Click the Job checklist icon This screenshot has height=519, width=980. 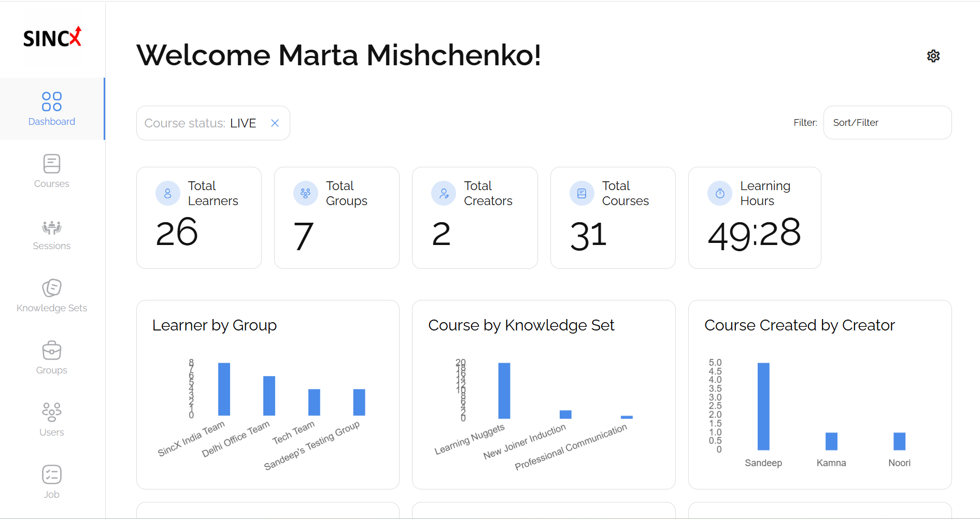click(x=52, y=475)
